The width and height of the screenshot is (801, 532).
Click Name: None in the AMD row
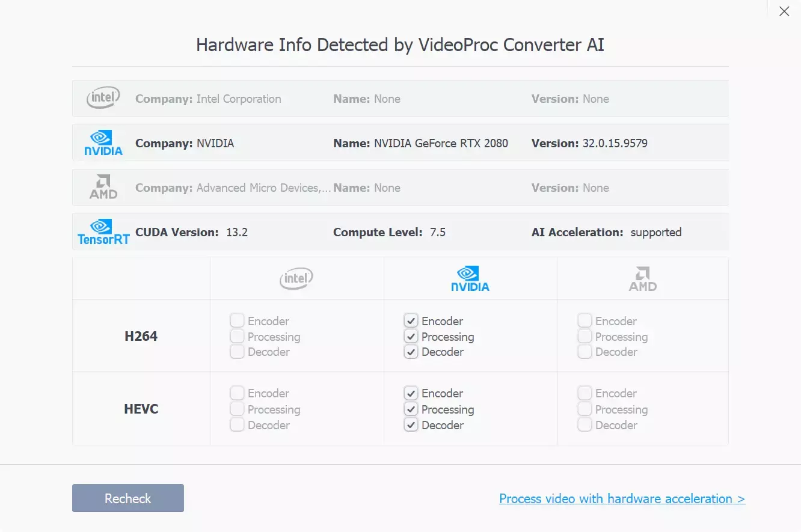tap(367, 188)
